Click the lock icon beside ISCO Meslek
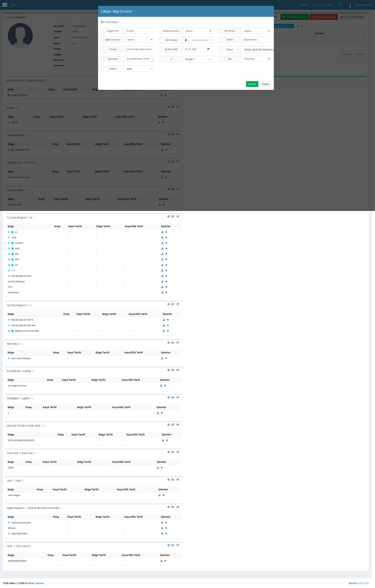 point(186,40)
